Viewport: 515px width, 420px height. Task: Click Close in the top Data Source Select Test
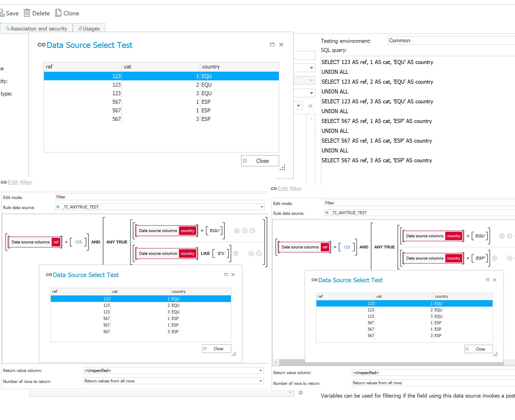260,161
